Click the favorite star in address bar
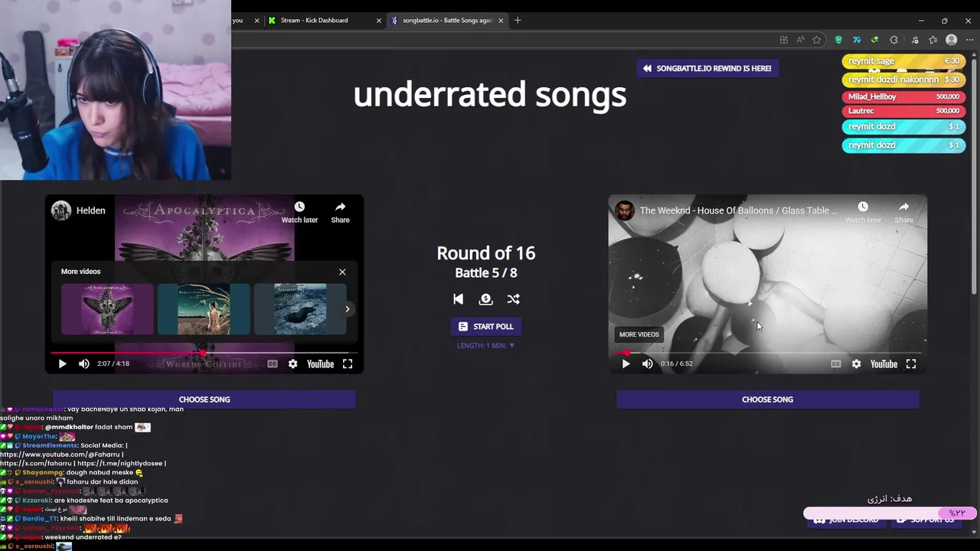Screen dimensions: 980x551 click(x=817, y=40)
